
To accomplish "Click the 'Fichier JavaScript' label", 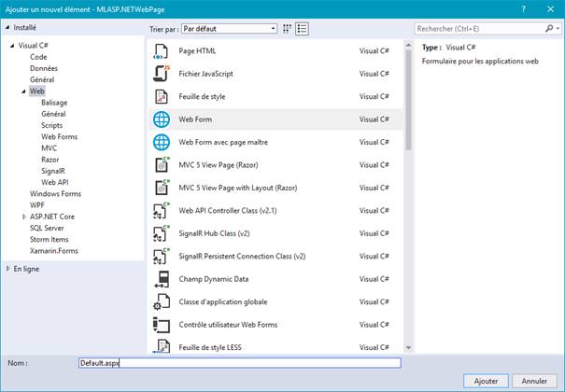I will point(205,74).
